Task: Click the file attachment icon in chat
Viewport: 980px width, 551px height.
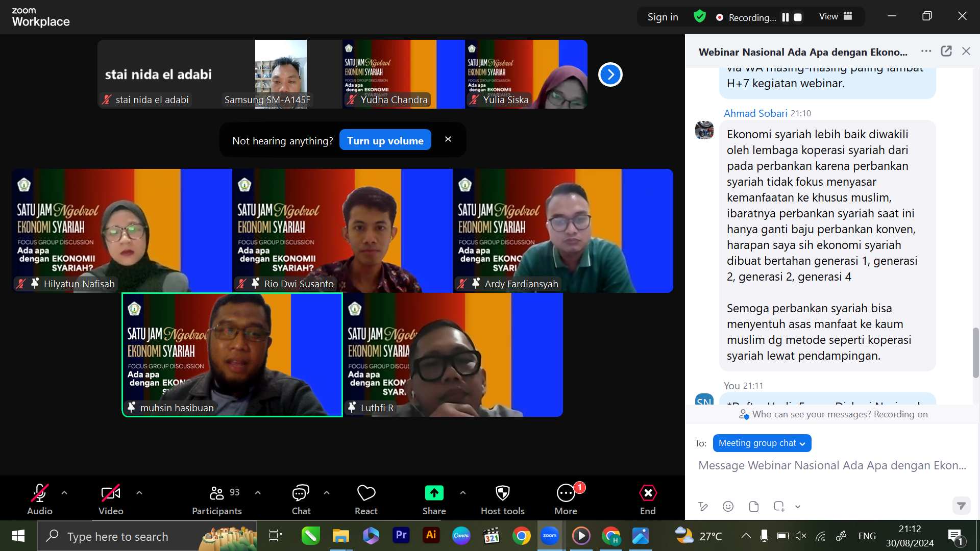Action: click(x=753, y=506)
